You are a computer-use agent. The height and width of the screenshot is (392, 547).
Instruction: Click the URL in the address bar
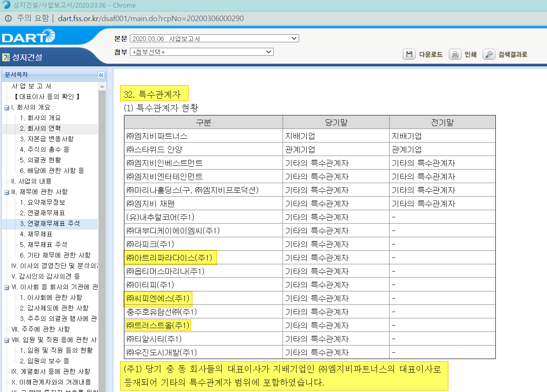151,18
